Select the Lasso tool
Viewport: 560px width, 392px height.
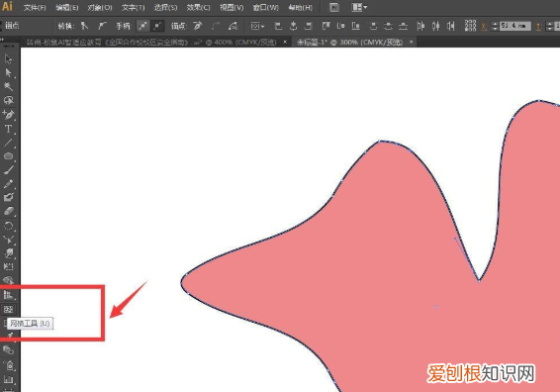pos(8,100)
